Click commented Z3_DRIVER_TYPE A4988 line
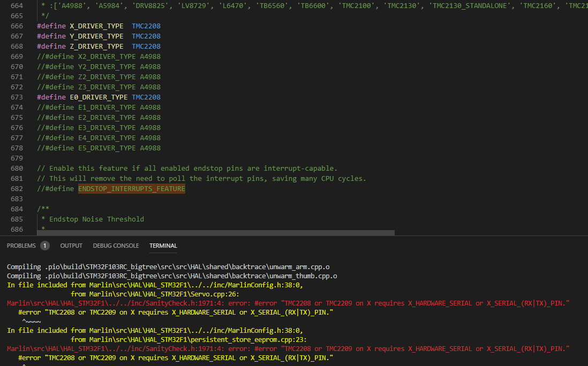The width and height of the screenshot is (588, 366). [99, 87]
